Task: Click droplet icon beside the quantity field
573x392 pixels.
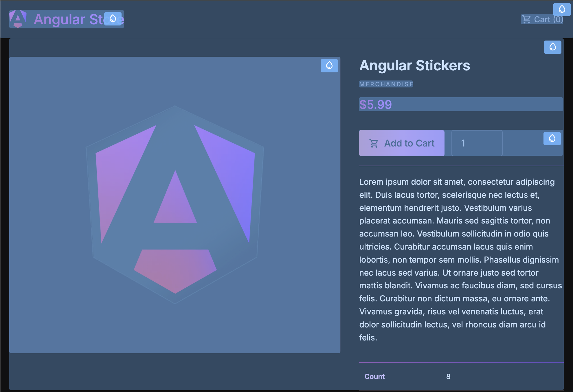Action: click(x=552, y=139)
